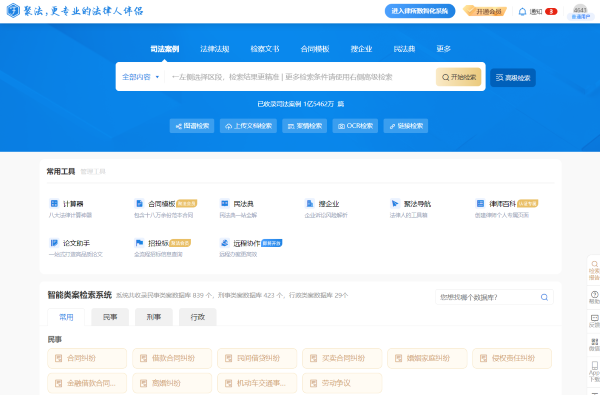Click the 管理工具 link

93,171
